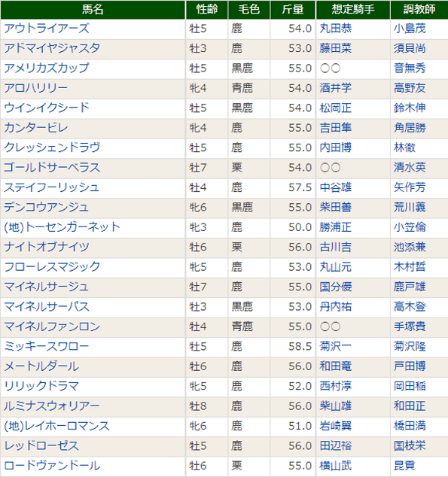Open jockey link 吉田隼
Viewport: 448px width, 477px height.
336,128
